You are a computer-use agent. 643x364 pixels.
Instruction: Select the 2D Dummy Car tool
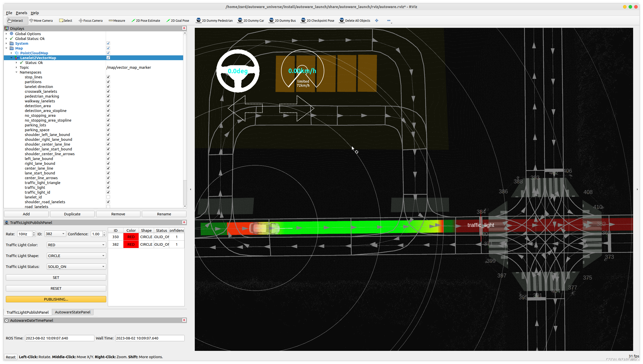point(251,20)
